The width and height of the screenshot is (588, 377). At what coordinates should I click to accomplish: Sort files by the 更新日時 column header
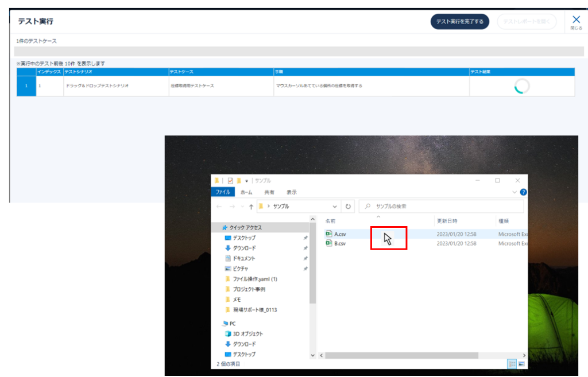click(447, 221)
